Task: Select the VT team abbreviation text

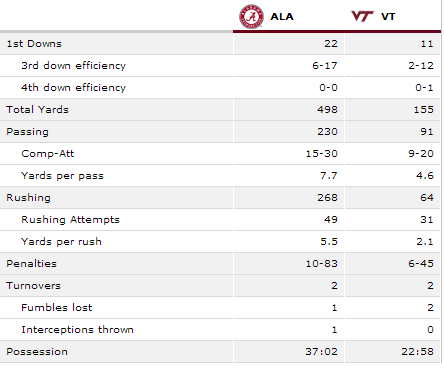Action: [388, 16]
